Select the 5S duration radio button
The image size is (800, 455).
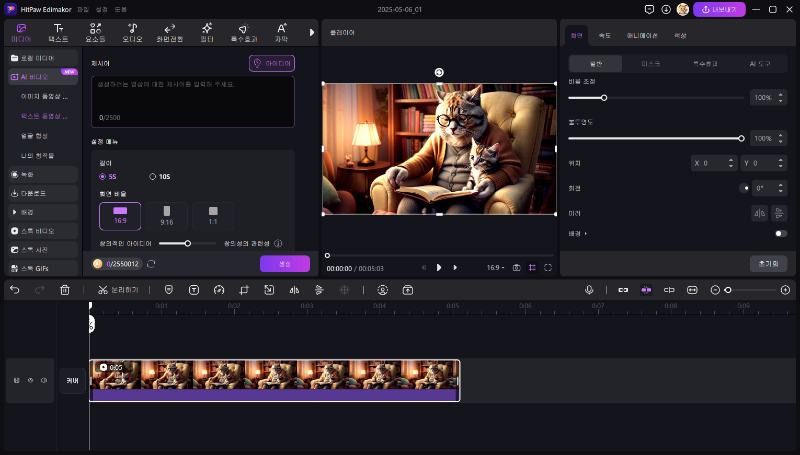point(102,177)
